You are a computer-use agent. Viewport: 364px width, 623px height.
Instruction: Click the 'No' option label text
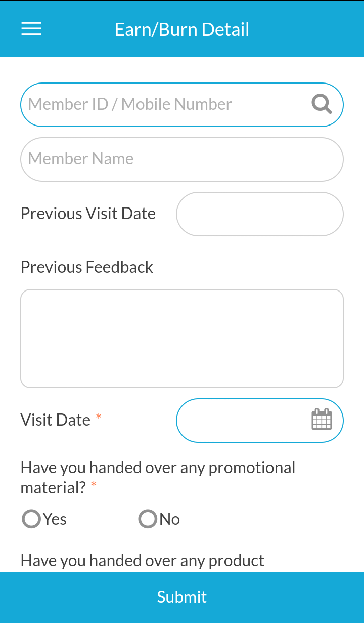tap(170, 519)
